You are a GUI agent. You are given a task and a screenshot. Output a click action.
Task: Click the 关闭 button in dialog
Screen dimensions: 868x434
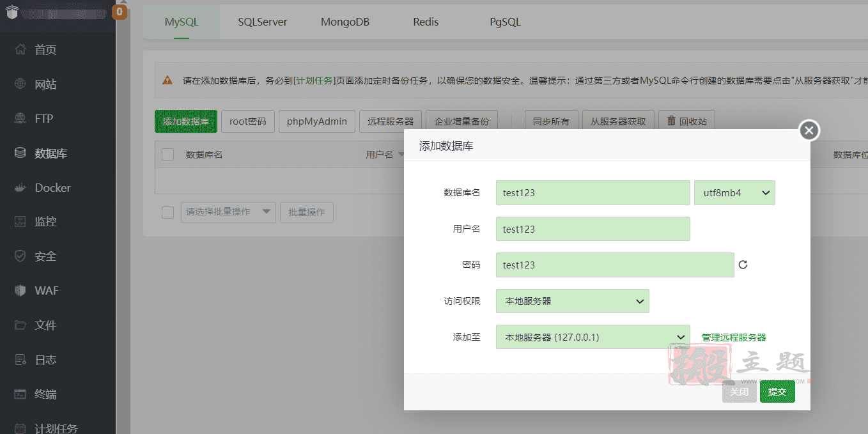740,392
